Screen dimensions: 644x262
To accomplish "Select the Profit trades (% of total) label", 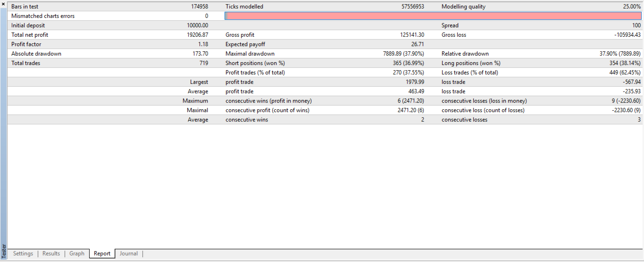I will click(255, 73).
